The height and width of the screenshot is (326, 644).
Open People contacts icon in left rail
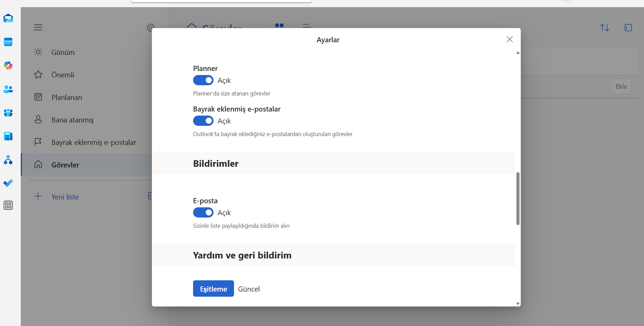pyautogui.click(x=8, y=89)
